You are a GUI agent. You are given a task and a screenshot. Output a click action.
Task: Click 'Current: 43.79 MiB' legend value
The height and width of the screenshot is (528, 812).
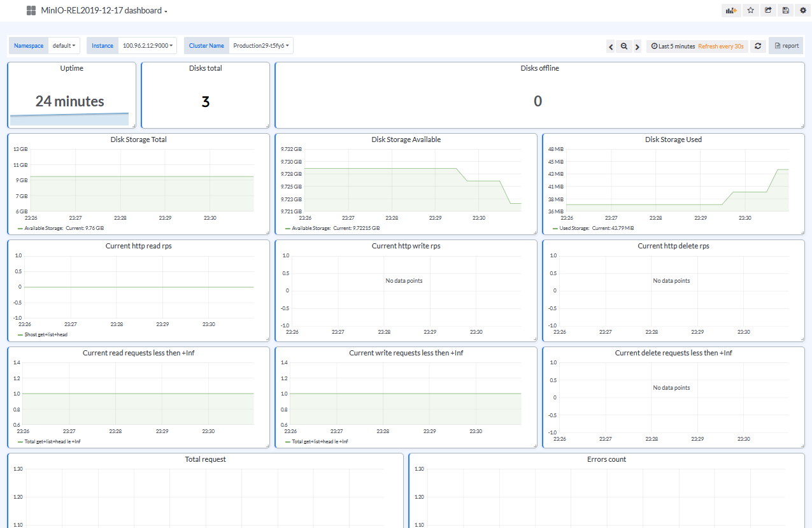[613, 228]
